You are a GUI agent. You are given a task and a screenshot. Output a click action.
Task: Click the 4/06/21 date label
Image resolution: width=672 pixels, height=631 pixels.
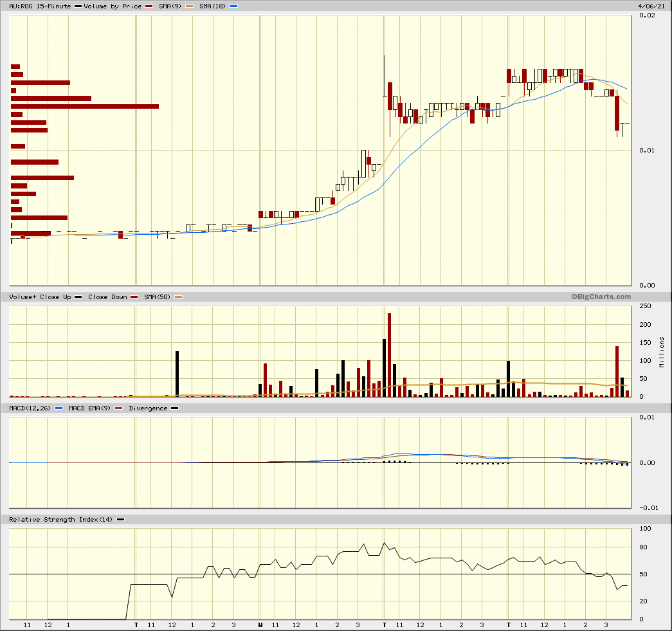(x=651, y=6)
